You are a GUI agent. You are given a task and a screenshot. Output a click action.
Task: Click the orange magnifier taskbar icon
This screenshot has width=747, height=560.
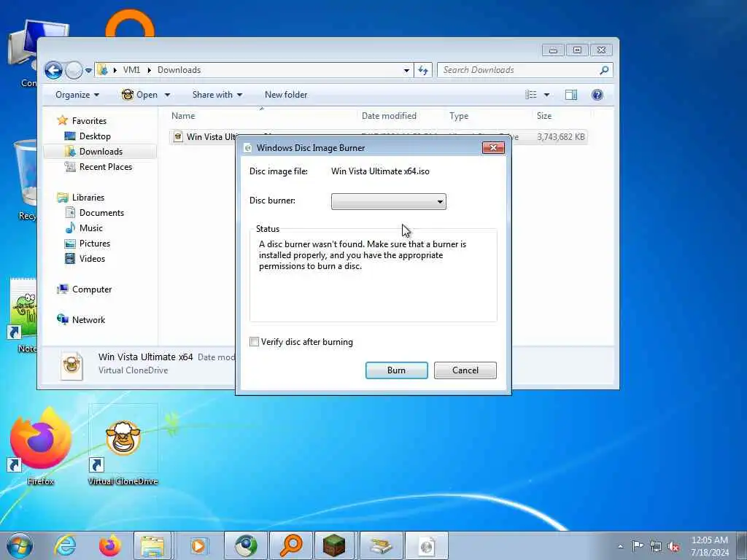(x=291, y=545)
